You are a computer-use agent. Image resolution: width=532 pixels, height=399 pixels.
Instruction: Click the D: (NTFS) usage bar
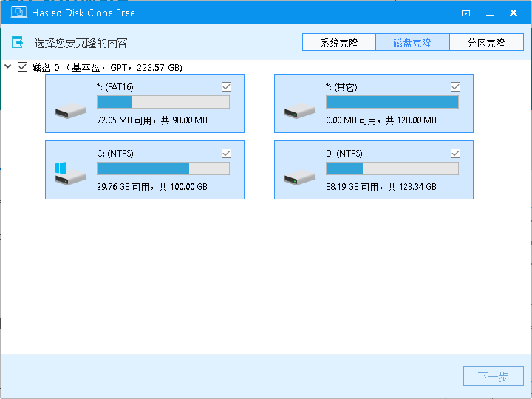tap(392, 168)
